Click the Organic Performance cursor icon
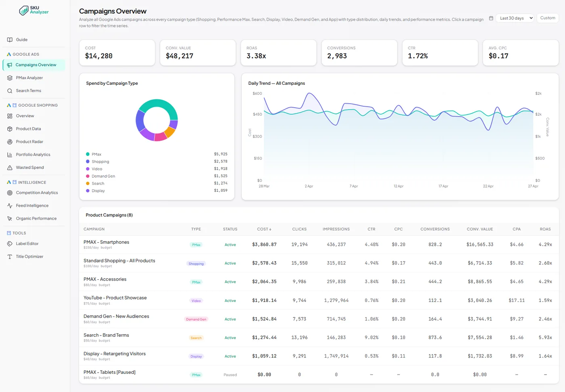 point(10,218)
